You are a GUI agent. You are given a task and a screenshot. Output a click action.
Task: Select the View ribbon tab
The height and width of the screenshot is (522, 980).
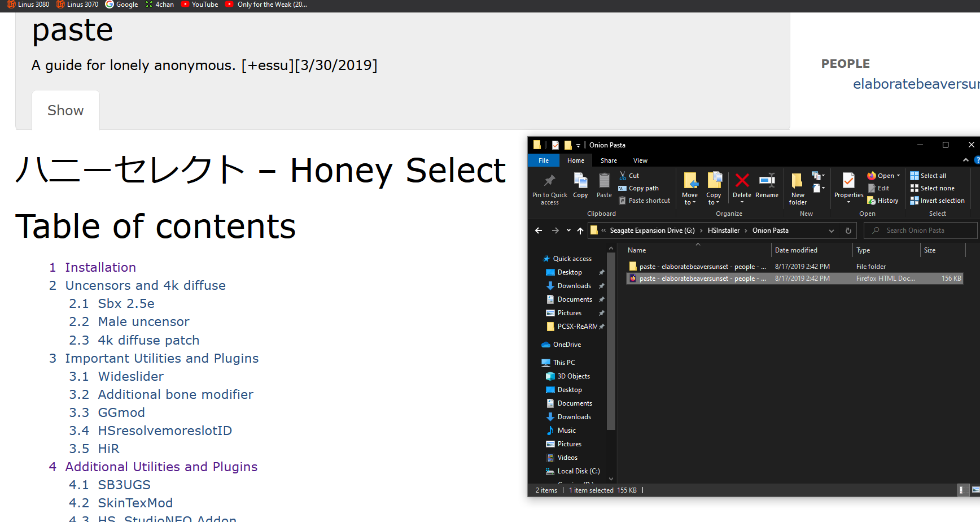pos(640,160)
